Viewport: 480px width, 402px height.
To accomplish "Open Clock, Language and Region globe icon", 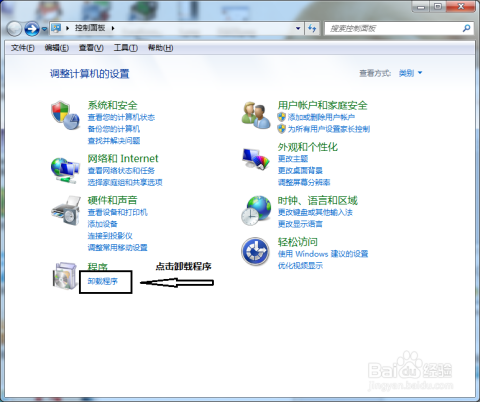I will tap(256, 211).
